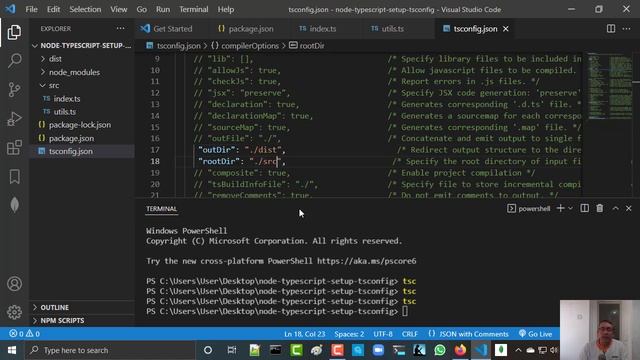Open the Windows Start menu
Viewport: 640px width, 360px height.
pyautogui.click(x=12, y=350)
